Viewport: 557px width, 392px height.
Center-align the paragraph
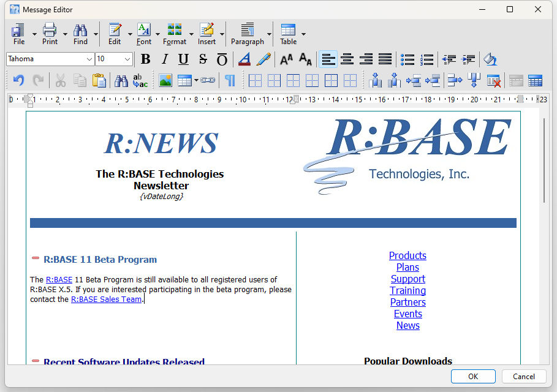pyautogui.click(x=347, y=59)
